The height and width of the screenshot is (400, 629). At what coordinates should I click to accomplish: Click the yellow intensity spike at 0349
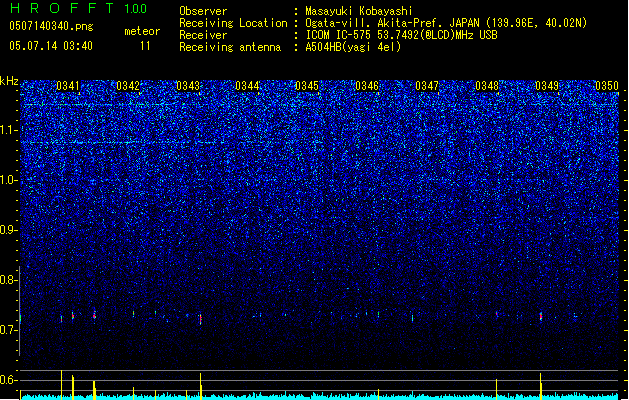(x=541, y=386)
